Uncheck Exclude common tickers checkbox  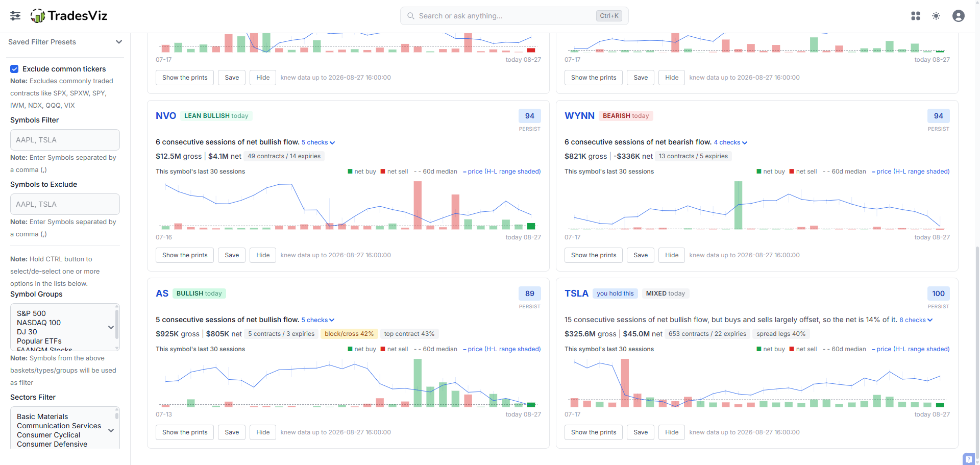point(14,69)
